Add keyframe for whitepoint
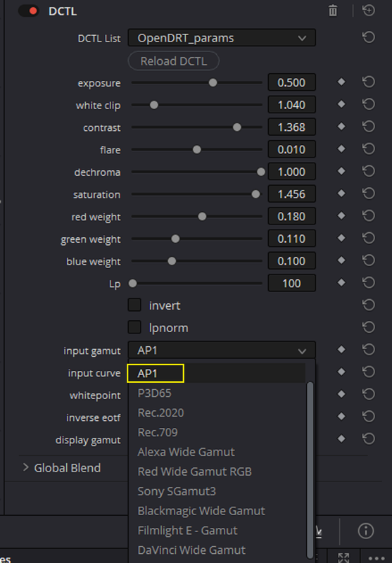Image resolution: width=392 pixels, height=563 pixels. point(341,394)
